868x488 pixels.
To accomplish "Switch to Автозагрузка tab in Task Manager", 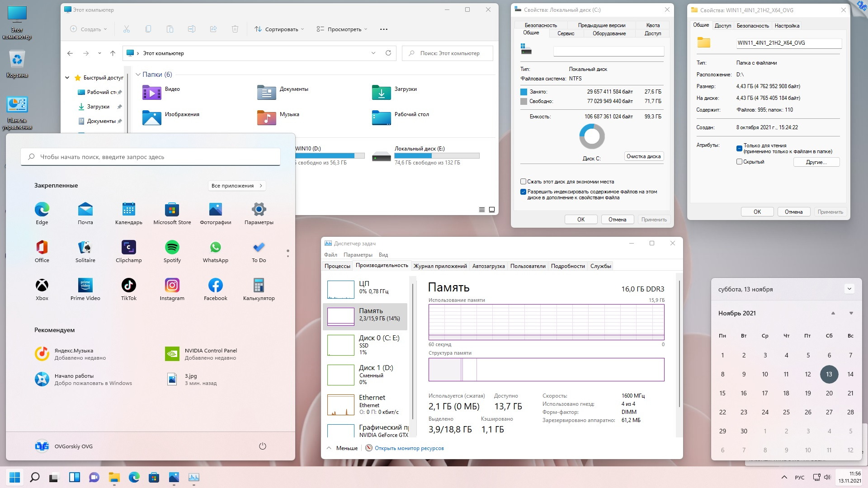I will [x=488, y=266].
